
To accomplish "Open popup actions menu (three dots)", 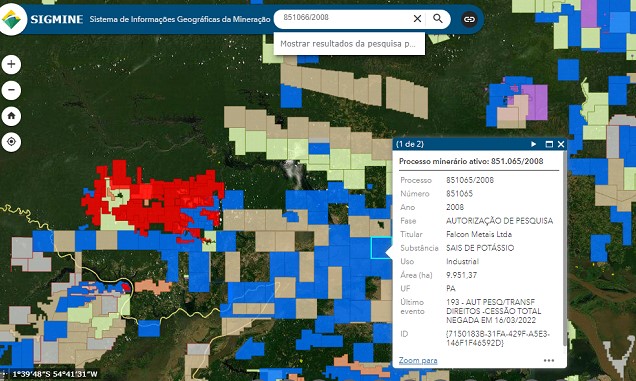I will [549, 360].
